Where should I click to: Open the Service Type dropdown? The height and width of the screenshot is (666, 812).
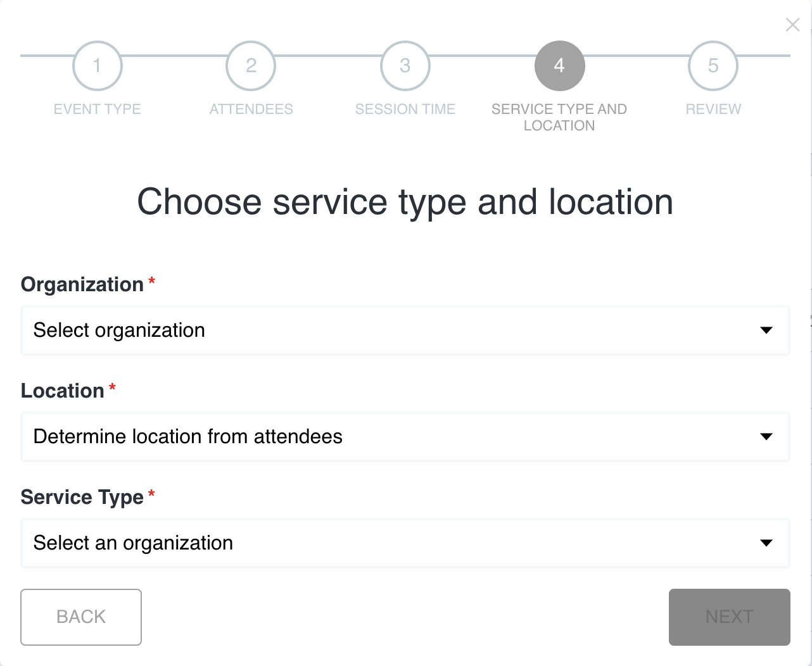coord(405,543)
